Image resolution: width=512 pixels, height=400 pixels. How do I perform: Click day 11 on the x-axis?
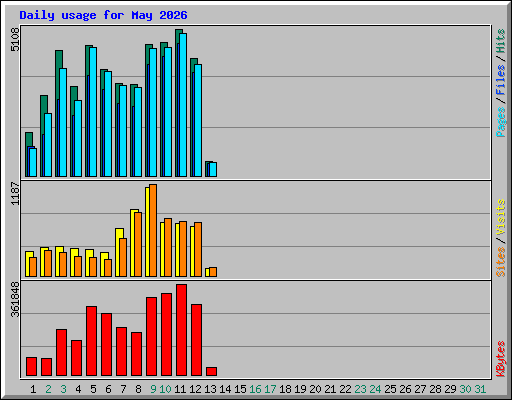click(x=180, y=389)
